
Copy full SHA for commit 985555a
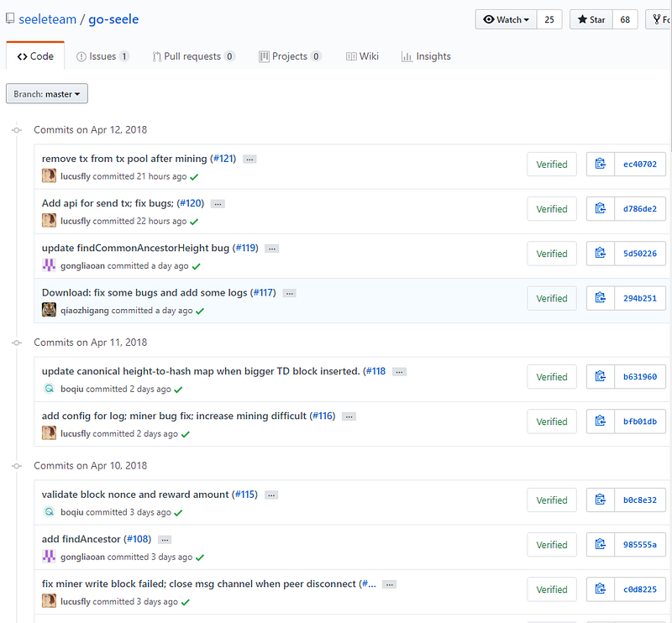pos(600,545)
